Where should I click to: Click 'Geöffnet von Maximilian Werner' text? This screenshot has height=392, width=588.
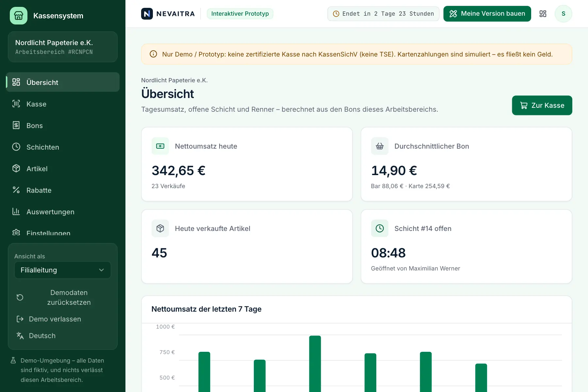(416, 269)
